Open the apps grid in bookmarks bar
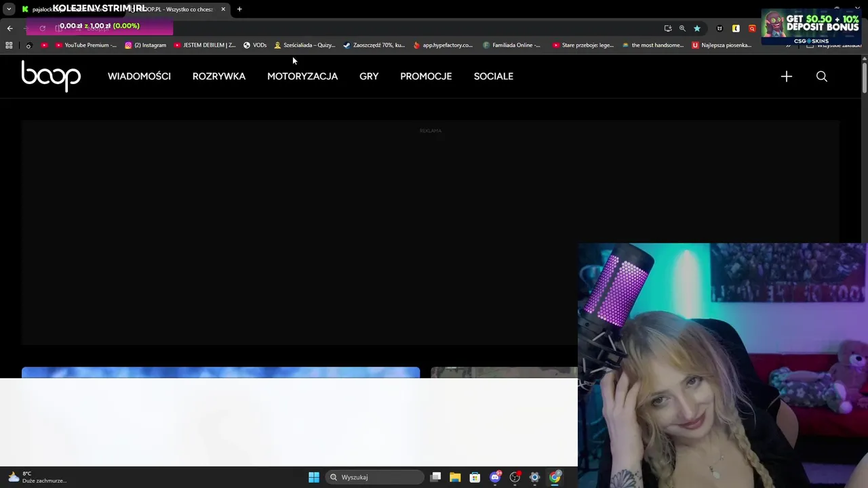This screenshot has height=488, width=868. click(x=9, y=45)
